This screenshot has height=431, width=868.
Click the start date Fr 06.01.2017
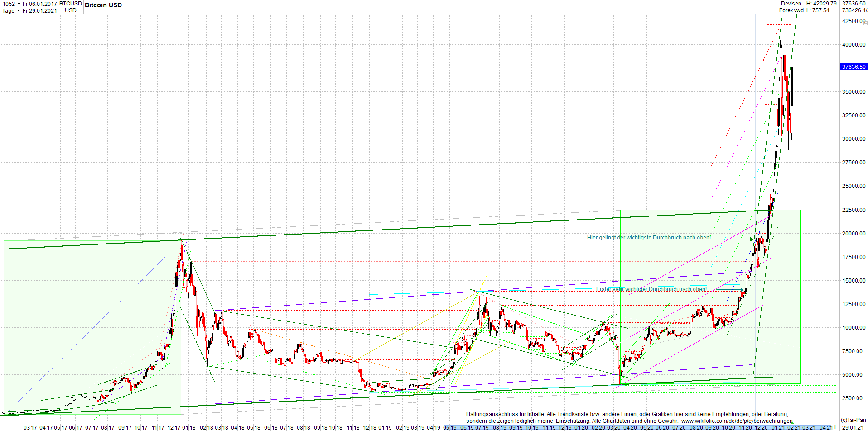tap(40, 4)
